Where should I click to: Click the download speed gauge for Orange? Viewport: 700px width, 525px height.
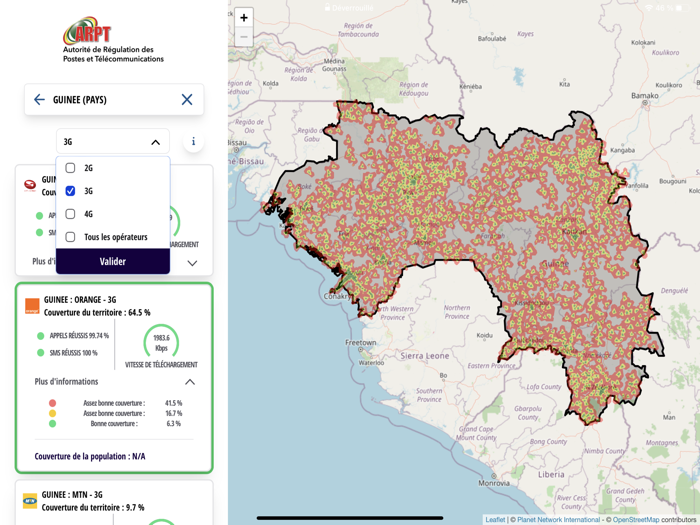(161, 341)
